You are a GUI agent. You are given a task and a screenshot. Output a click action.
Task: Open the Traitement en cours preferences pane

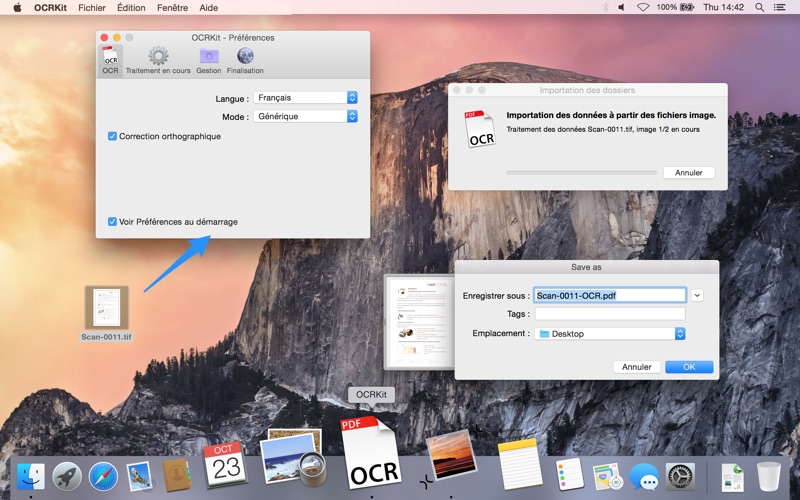click(x=158, y=61)
